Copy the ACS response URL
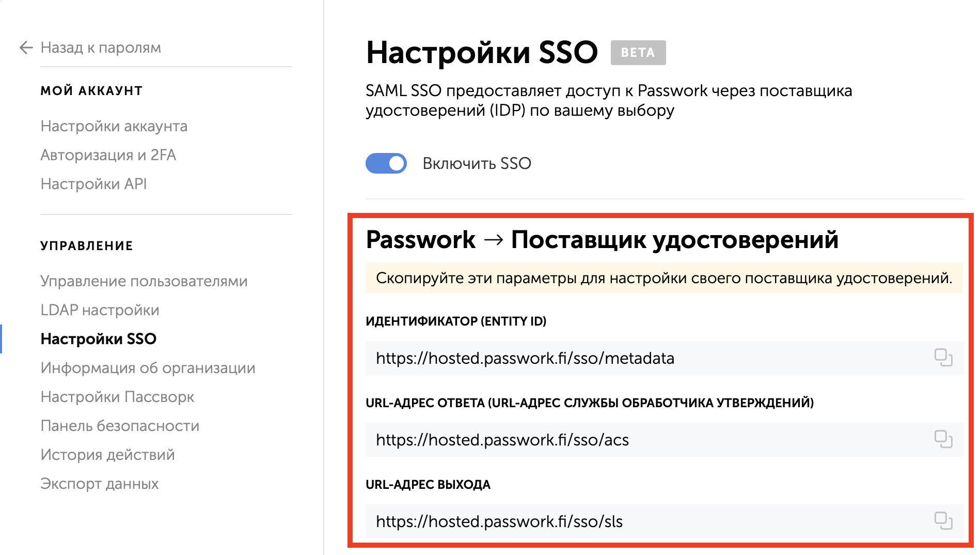980x555 pixels. pos(944,440)
